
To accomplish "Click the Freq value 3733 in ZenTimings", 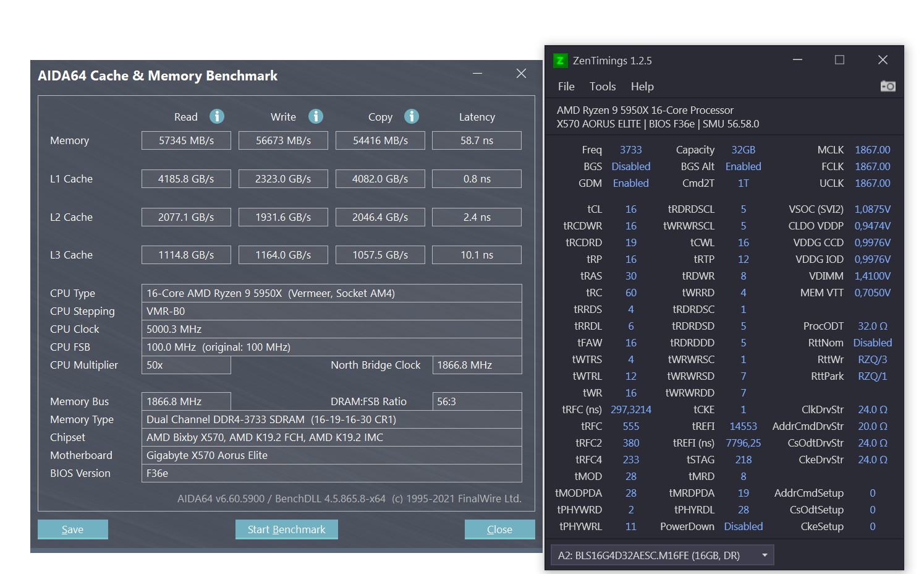I will click(x=630, y=150).
